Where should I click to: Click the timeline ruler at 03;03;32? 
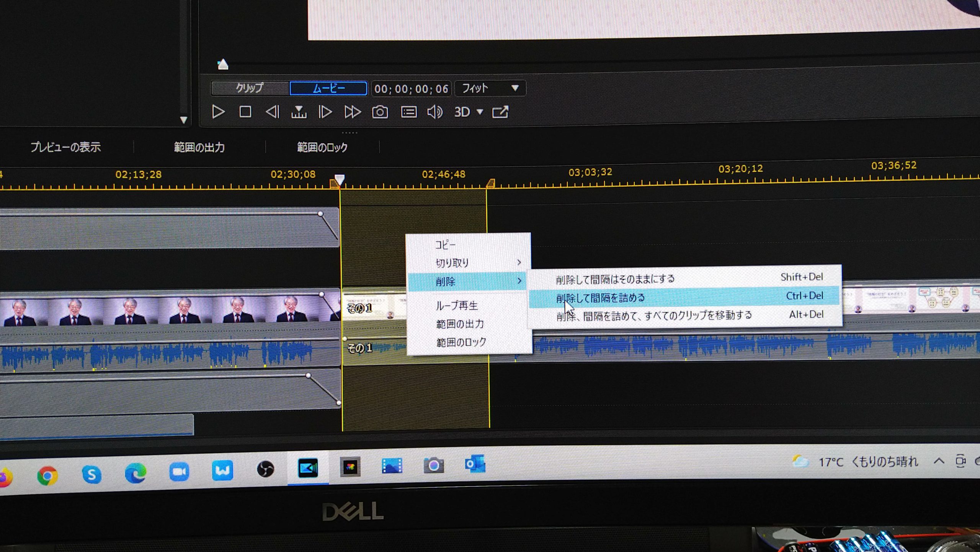coord(590,173)
